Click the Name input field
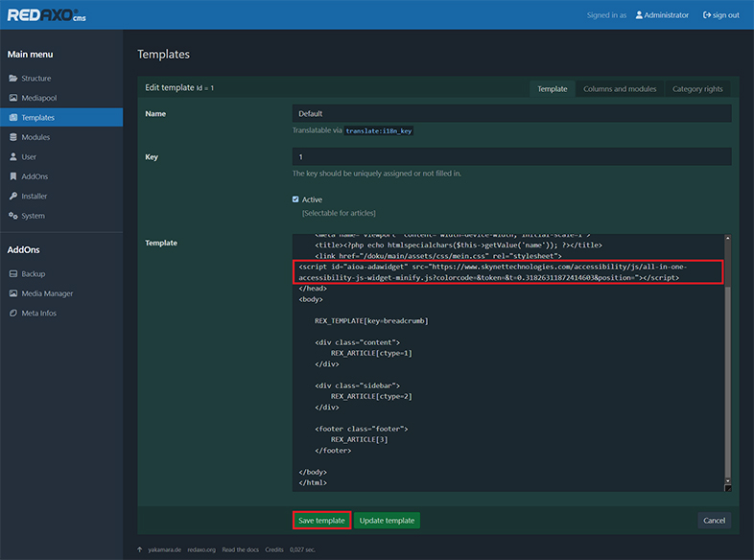Viewport: 754px width, 560px height. point(511,113)
